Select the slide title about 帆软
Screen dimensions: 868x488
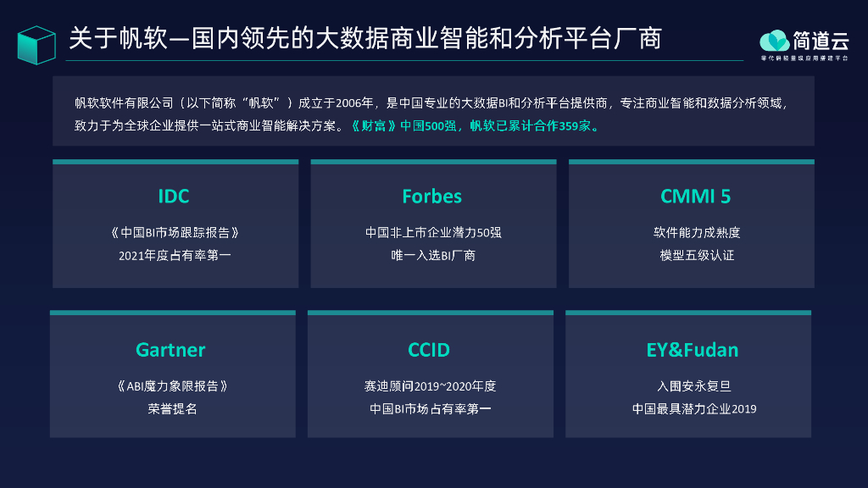[x=364, y=39]
